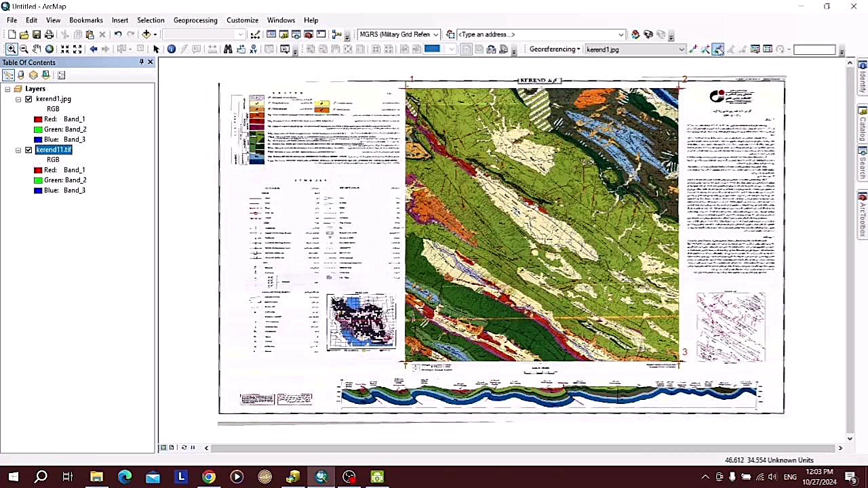Click the Full Extent globe icon

pyautogui.click(x=50, y=49)
